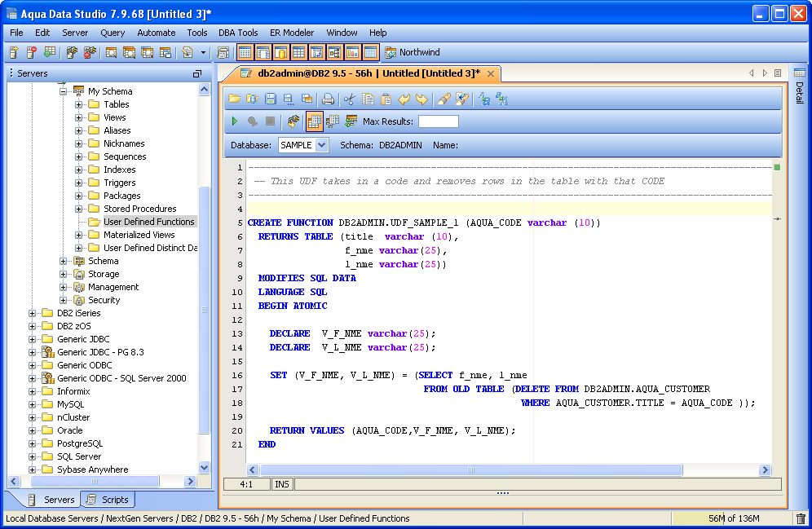The image size is (812, 529).
Task: Click the green Execute query arrow
Action: point(235,121)
